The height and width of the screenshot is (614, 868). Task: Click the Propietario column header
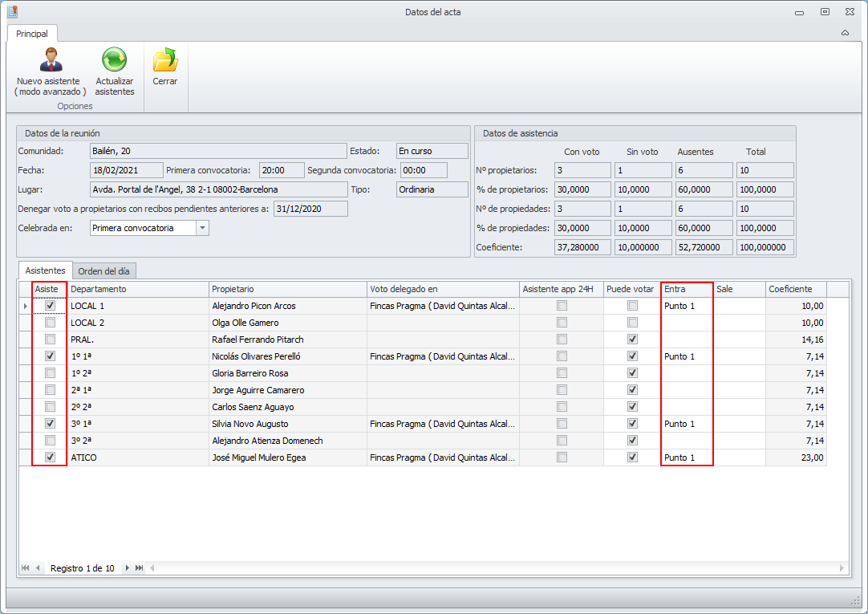coord(286,289)
